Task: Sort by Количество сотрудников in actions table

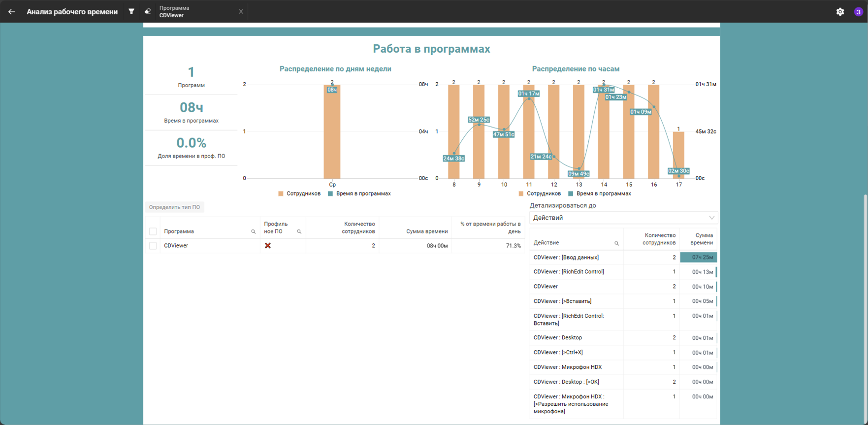Action: (659, 239)
